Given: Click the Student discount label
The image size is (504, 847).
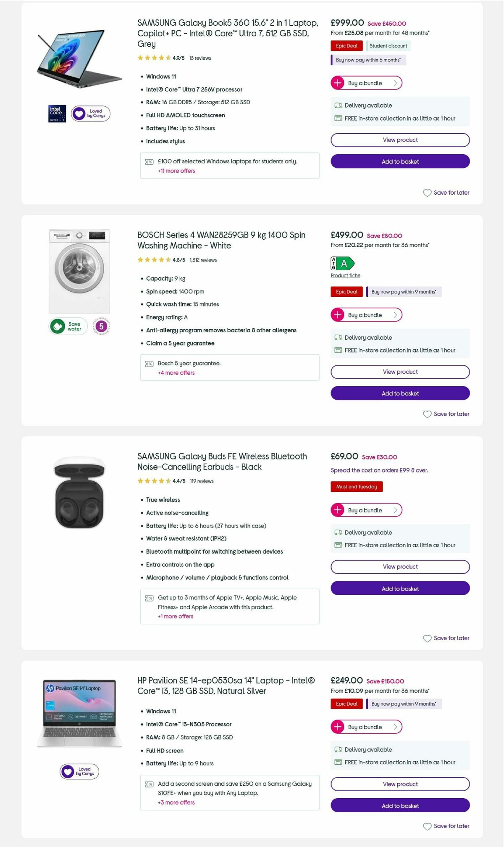Looking at the screenshot, I should 388,46.
